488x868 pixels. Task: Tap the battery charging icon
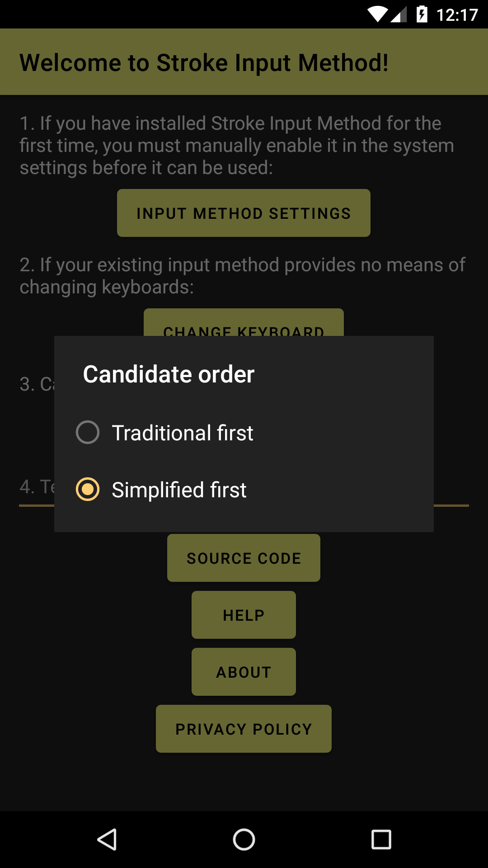tap(422, 14)
